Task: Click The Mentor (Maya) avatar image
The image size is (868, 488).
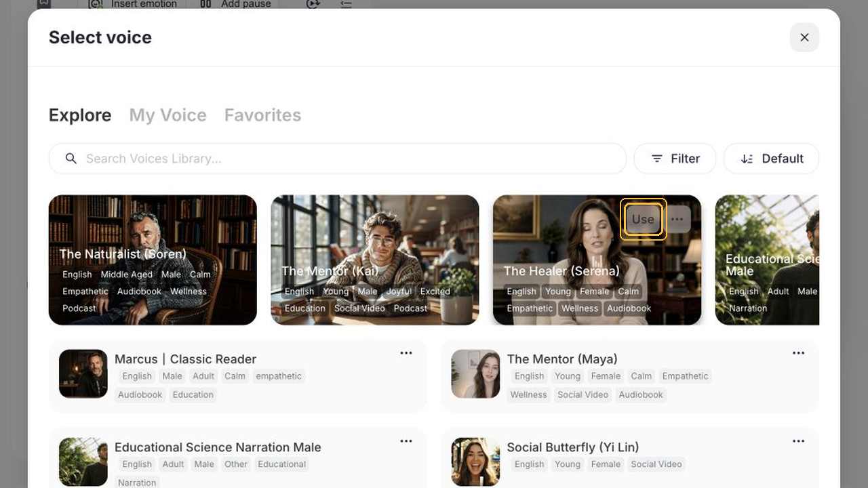Action: (476, 373)
